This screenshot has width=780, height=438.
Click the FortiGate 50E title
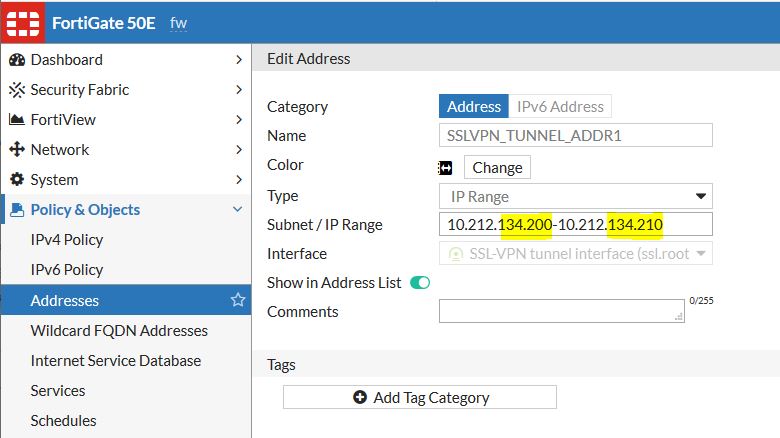[103, 23]
